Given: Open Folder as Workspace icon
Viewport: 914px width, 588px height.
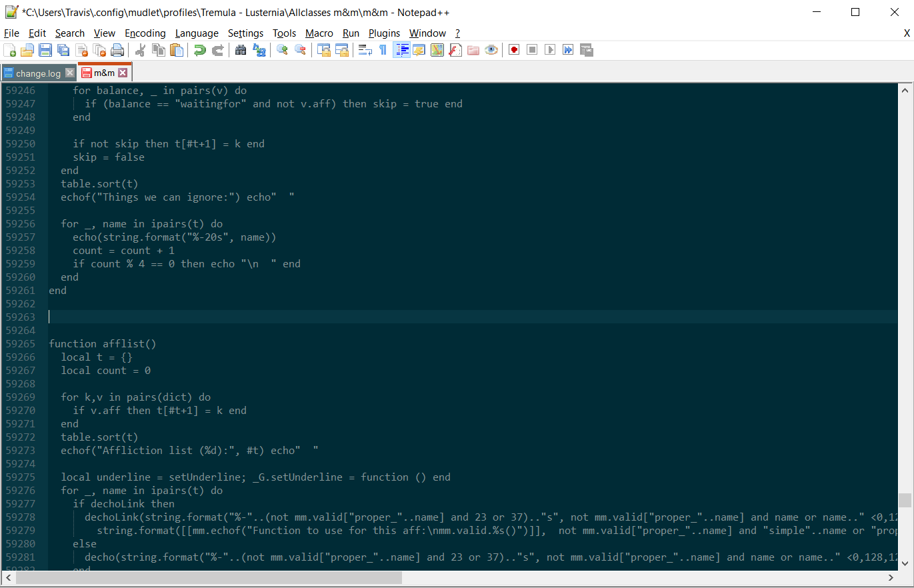Looking at the screenshot, I should 473,50.
